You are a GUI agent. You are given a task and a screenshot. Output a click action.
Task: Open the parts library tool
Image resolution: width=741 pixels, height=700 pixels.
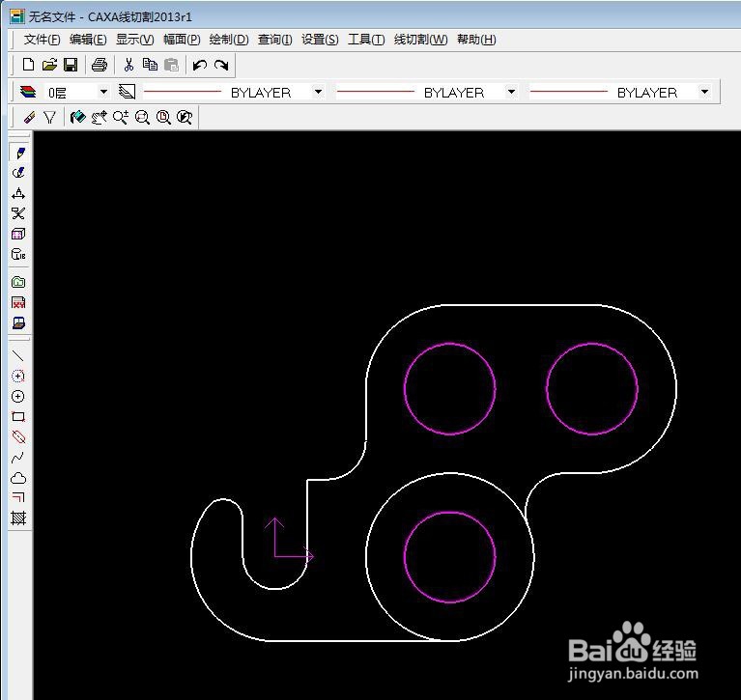(18, 254)
